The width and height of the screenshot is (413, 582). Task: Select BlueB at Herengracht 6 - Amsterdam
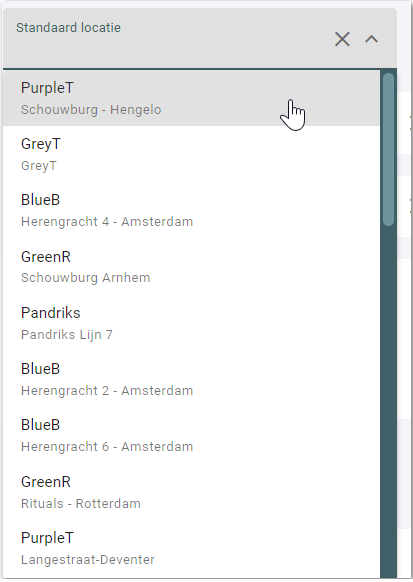pyautogui.click(x=191, y=435)
